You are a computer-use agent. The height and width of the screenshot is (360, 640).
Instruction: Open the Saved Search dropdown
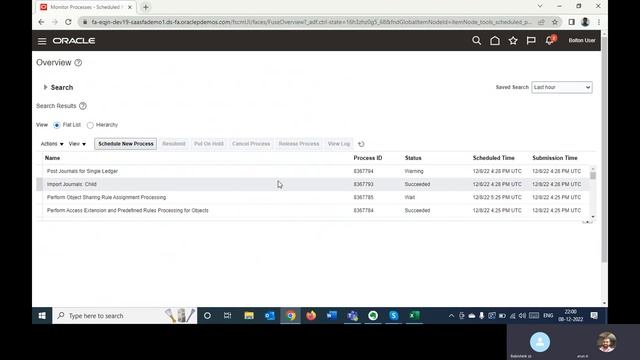(562, 87)
